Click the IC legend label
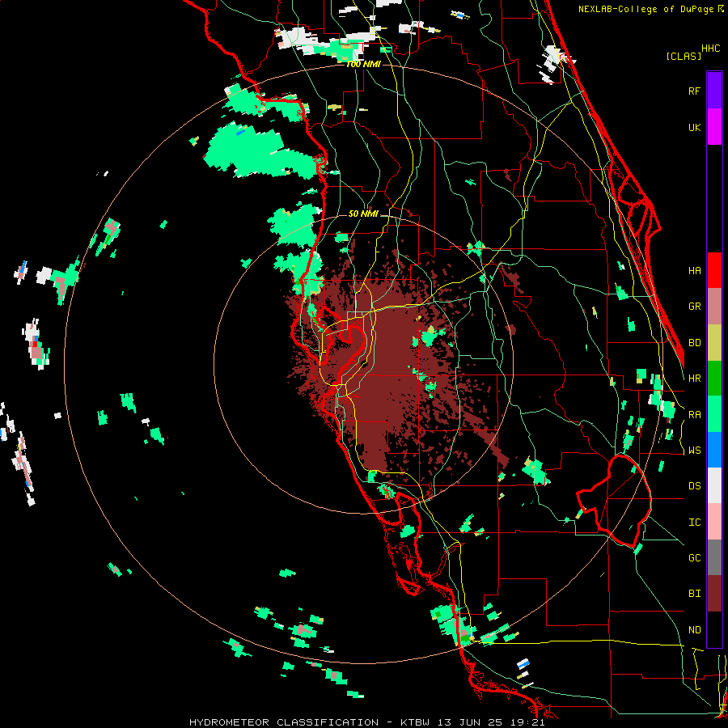728x728 pixels. [x=694, y=523]
